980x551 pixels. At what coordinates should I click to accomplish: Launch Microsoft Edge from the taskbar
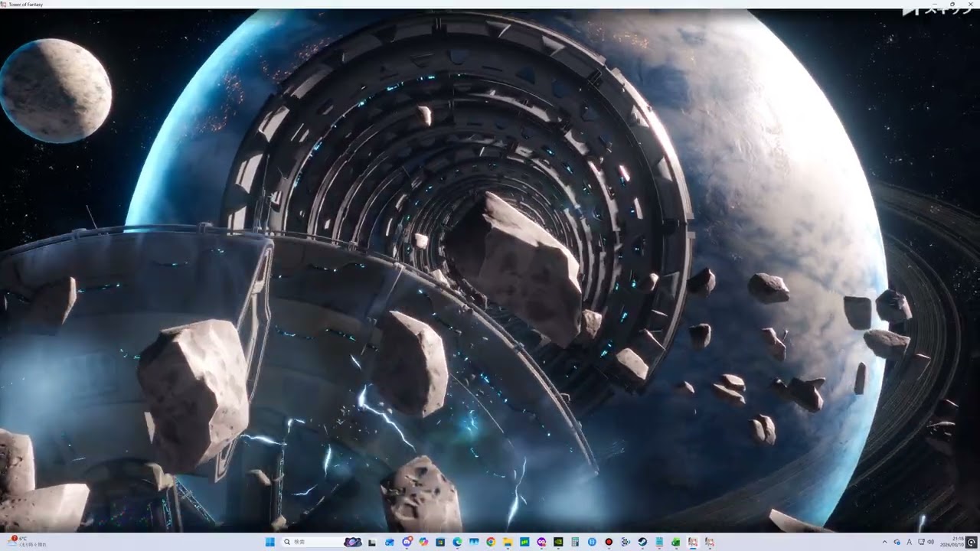457,542
